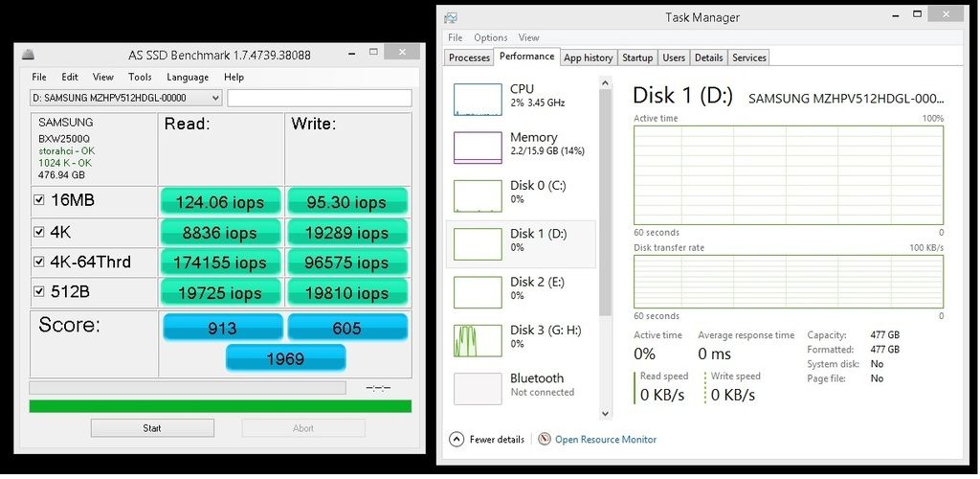The height and width of the screenshot is (479, 980).
Task: Click the Disk transfer rate graph
Action: point(789,282)
